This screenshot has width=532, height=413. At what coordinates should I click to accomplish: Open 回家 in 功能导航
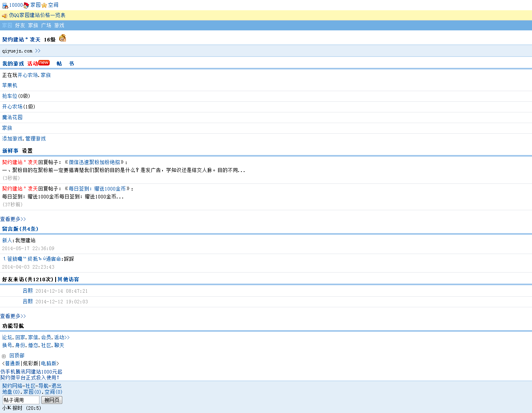[x=20, y=338]
